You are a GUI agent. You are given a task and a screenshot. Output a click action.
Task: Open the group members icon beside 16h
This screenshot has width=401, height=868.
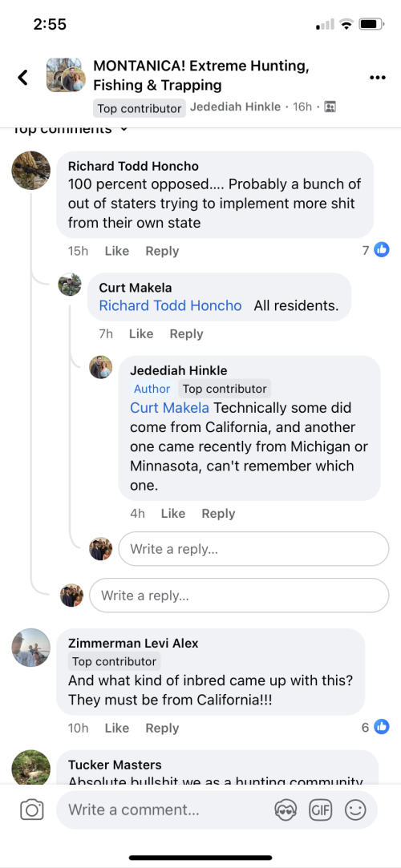tap(330, 107)
